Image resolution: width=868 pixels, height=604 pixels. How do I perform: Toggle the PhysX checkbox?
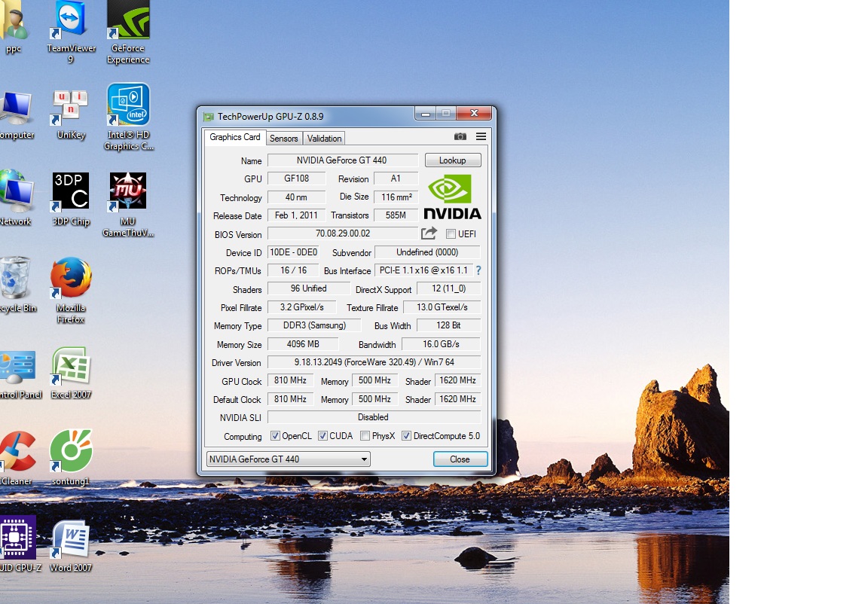pos(365,436)
